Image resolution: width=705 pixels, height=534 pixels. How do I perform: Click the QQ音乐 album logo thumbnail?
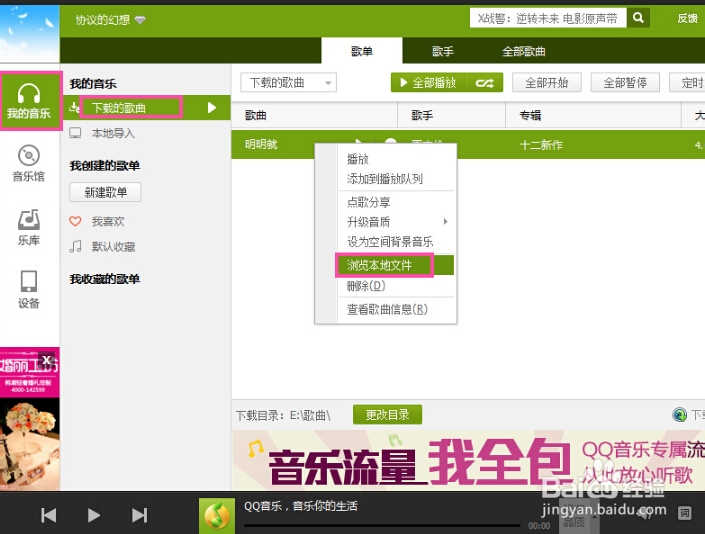[217, 516]
